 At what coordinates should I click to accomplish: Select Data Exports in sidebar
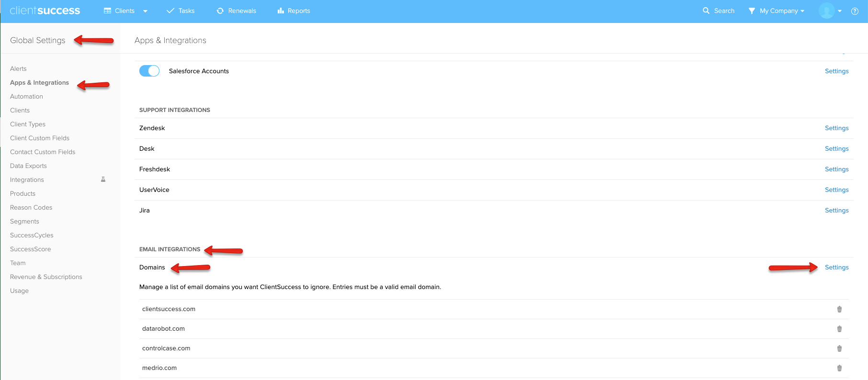28,166
